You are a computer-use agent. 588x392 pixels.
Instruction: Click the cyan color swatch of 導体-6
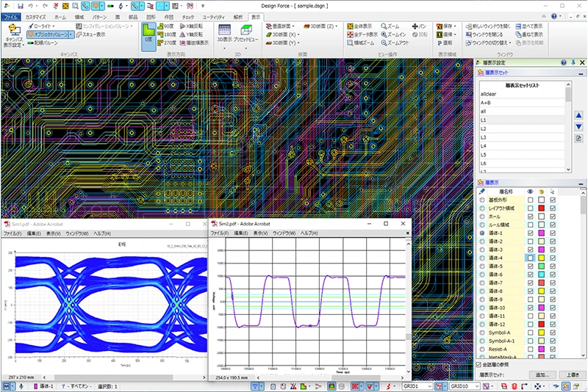[542, 275]
